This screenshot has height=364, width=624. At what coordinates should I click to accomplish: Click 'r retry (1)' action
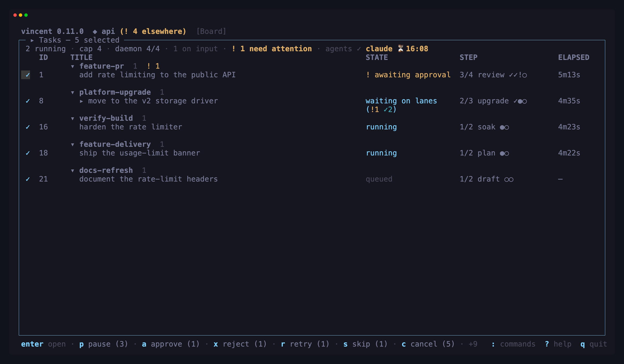305,344
